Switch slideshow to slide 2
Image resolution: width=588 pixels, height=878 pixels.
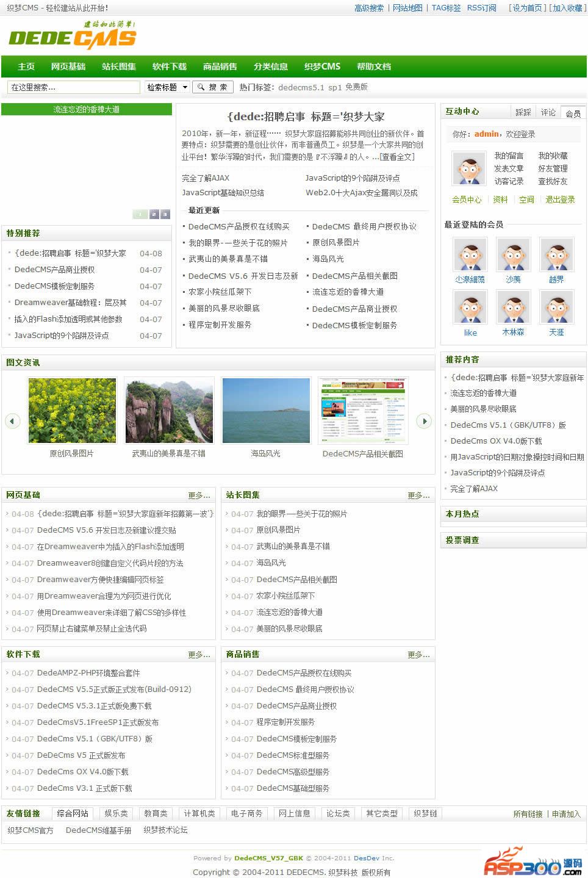tap(154, 214)
